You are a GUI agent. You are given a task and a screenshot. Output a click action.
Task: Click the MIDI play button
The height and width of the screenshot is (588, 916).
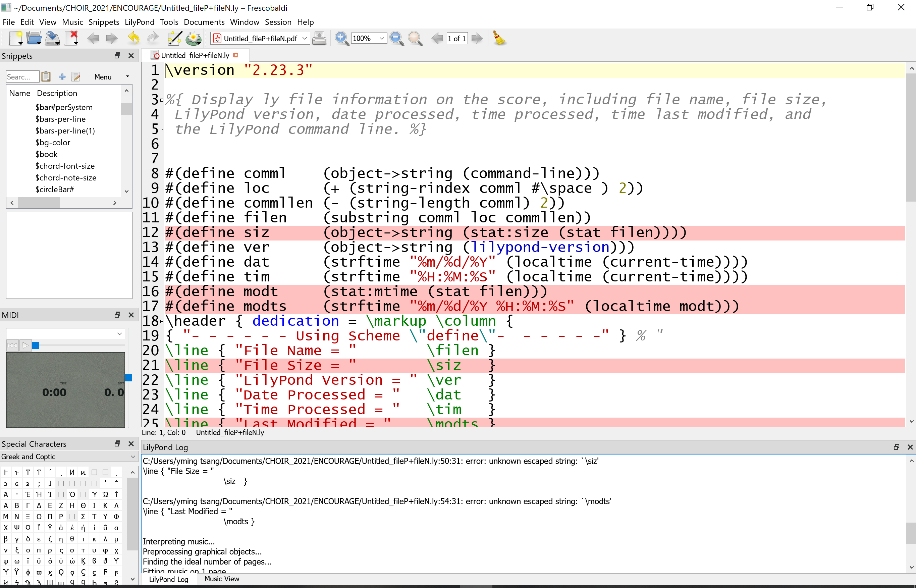[25, 345]
